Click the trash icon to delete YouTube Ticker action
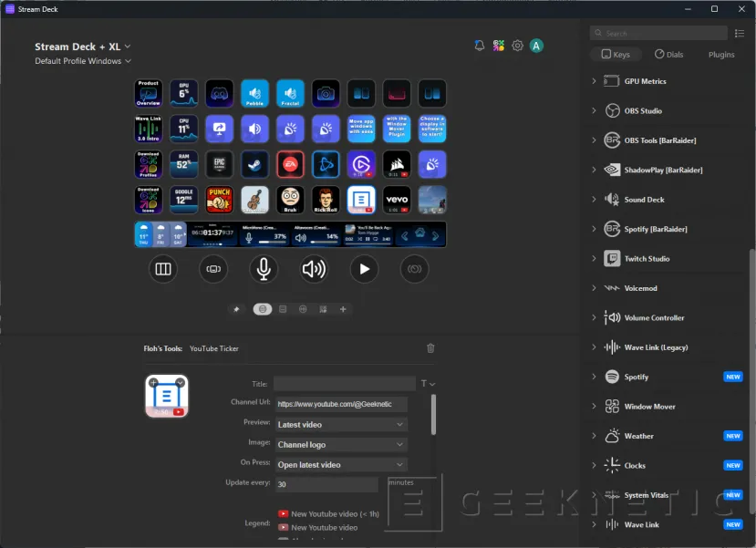Screen dimensions: 756x548 click(430, 347)
